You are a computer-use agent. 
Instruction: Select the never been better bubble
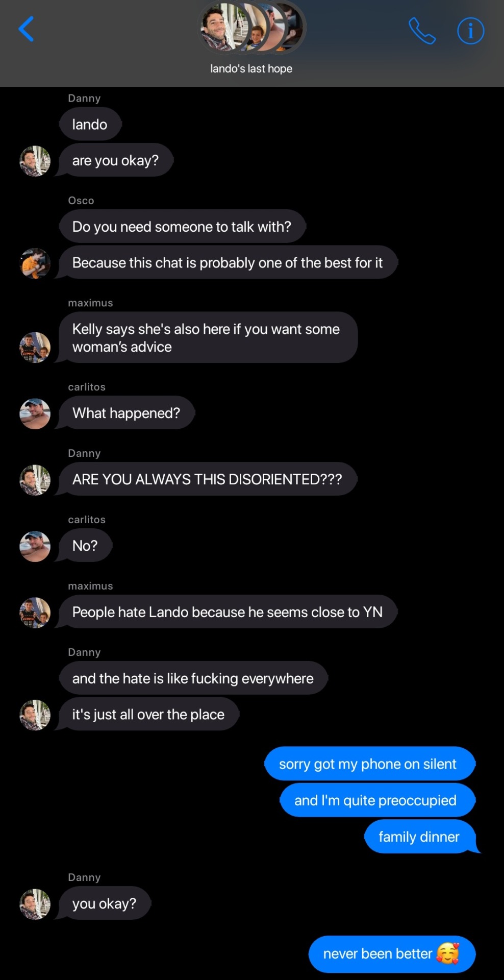(392, 953)
